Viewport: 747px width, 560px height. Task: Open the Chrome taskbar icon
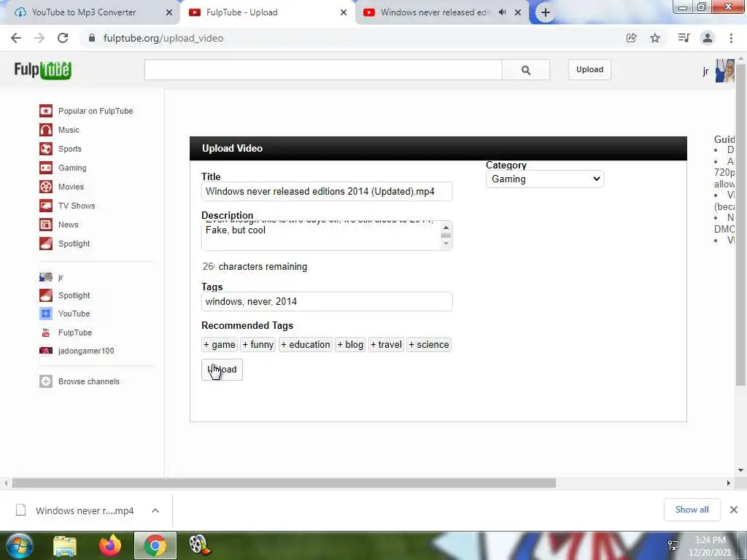[x=155, y=545]
